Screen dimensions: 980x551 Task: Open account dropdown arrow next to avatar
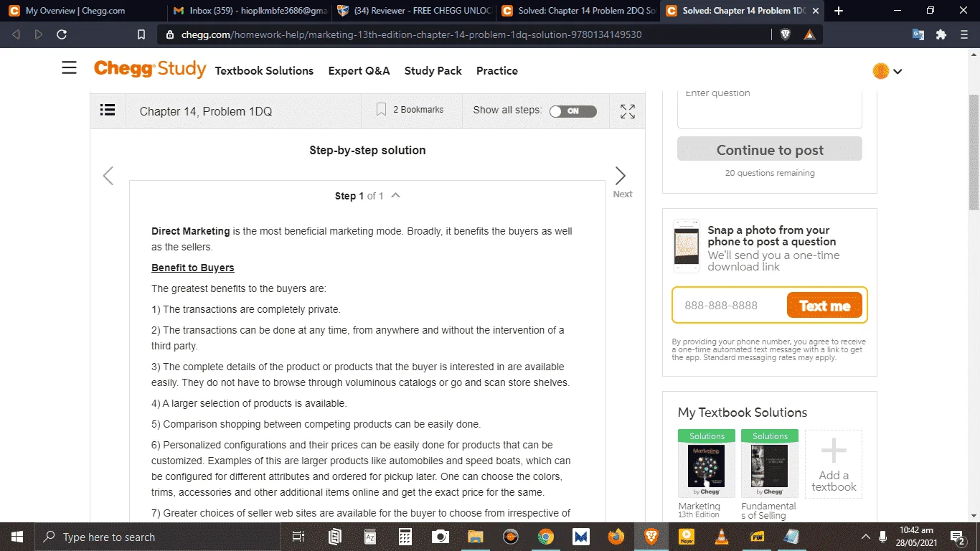pyautogui.click(x=897, y=71)
